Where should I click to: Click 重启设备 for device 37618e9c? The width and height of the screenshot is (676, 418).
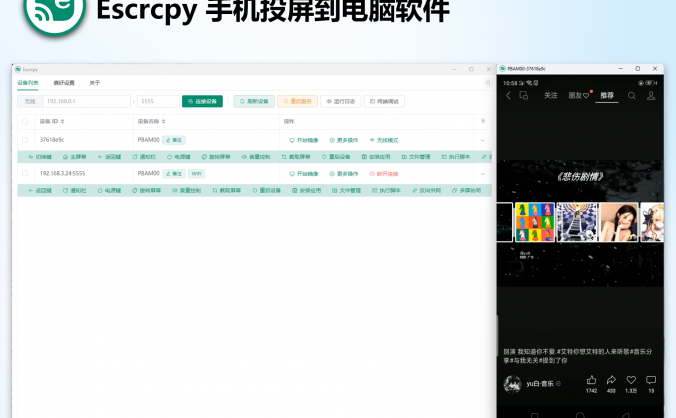pyautogui.click(x=336, y=157)
